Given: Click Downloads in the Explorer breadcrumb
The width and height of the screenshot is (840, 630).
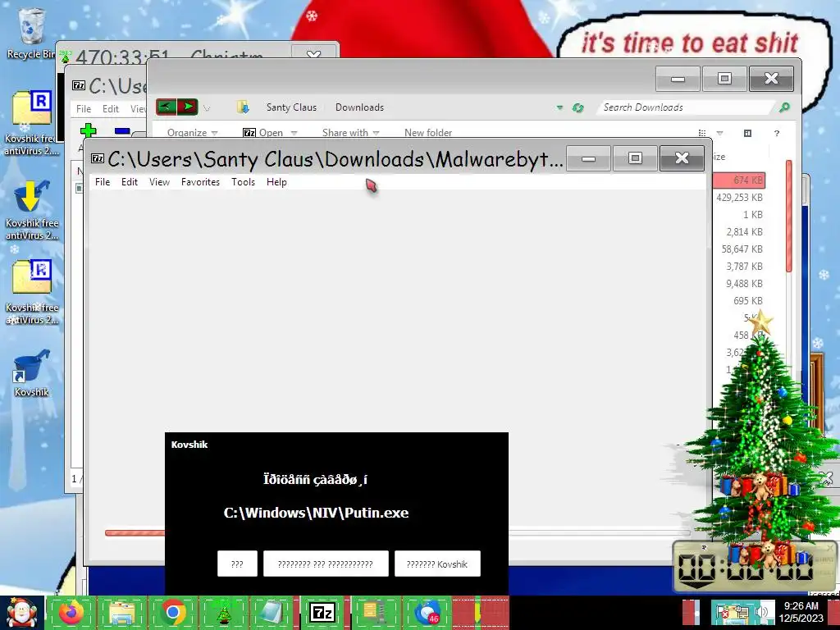Looking at the screenshot, I should pos(359,107).
